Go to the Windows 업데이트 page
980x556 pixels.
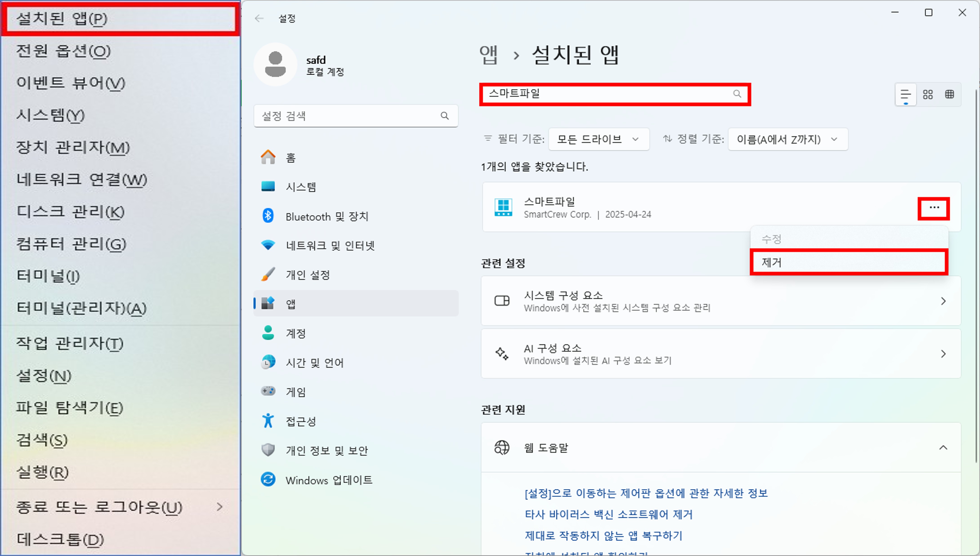click(x=328, y=480)
